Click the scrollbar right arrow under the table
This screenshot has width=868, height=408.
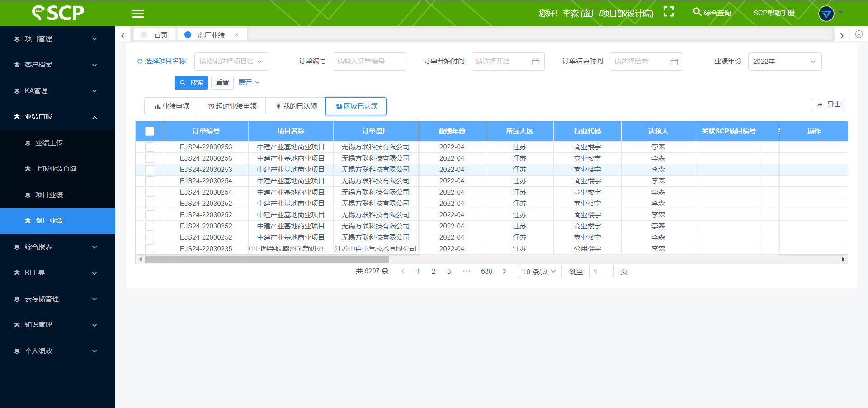pos(843,259)
